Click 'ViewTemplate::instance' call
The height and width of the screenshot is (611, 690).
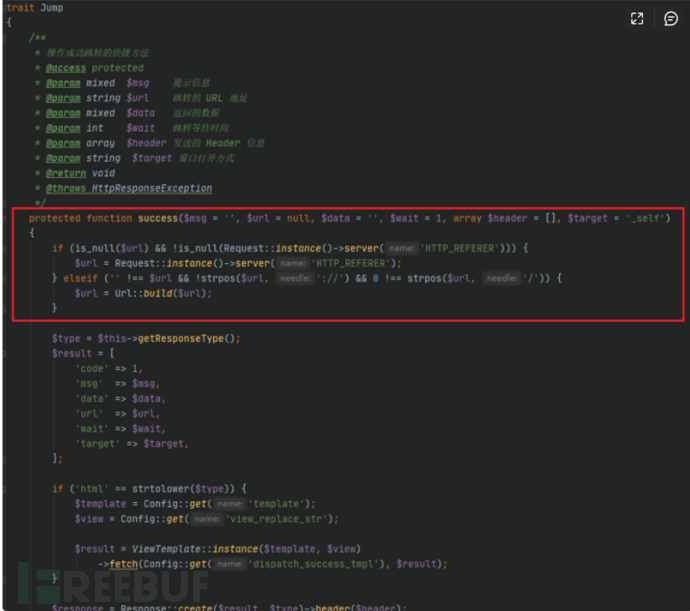pos(195,549)
